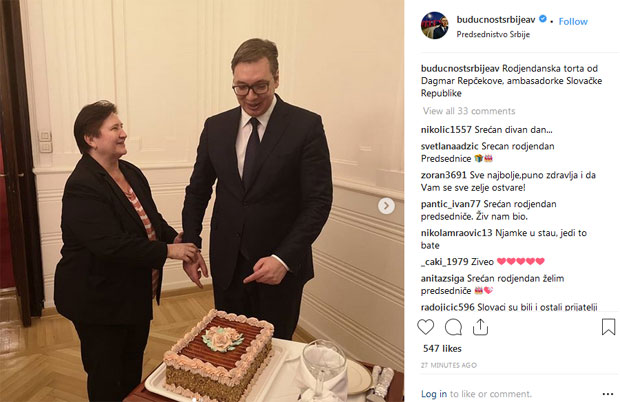Save the post with the bookmark icon
This screenshot has height=402, width=620.
tap(608, 327)
